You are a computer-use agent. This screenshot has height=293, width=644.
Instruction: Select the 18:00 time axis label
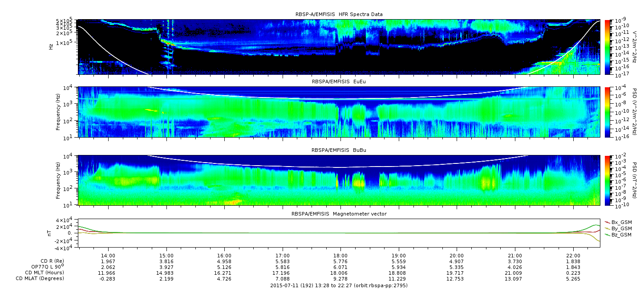click(x=340, y=255)
